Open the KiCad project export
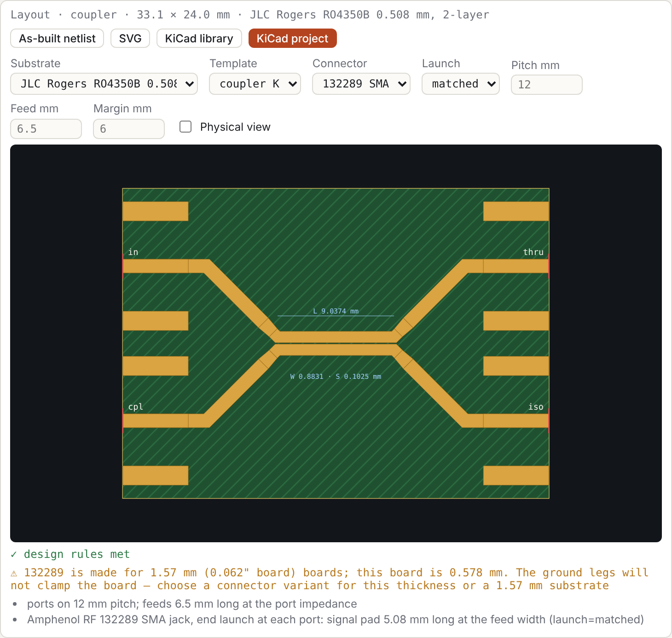Screen dimensions: 672x638 (293, 38)
